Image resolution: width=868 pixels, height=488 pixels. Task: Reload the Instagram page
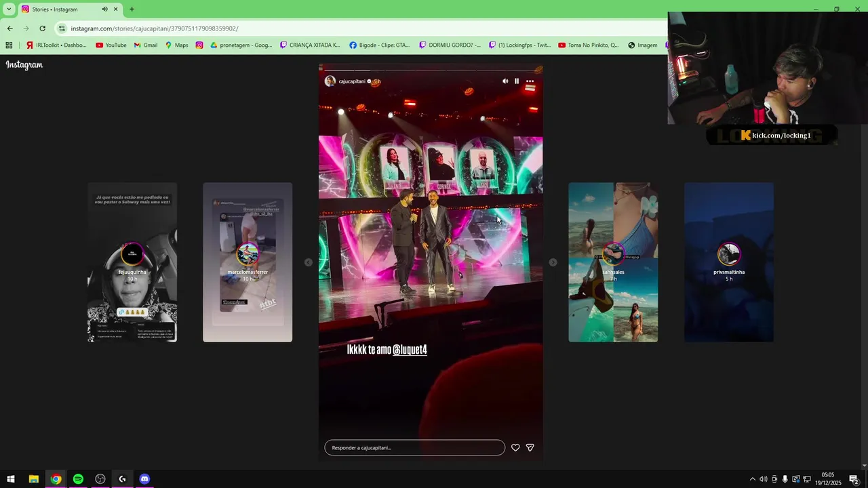(42, 28)
